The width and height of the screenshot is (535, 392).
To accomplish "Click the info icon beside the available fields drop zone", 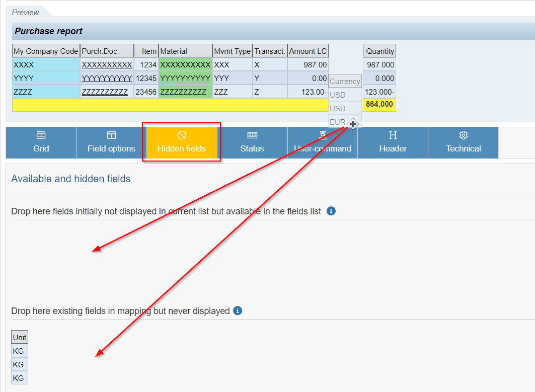I will (x=331, y=211).
